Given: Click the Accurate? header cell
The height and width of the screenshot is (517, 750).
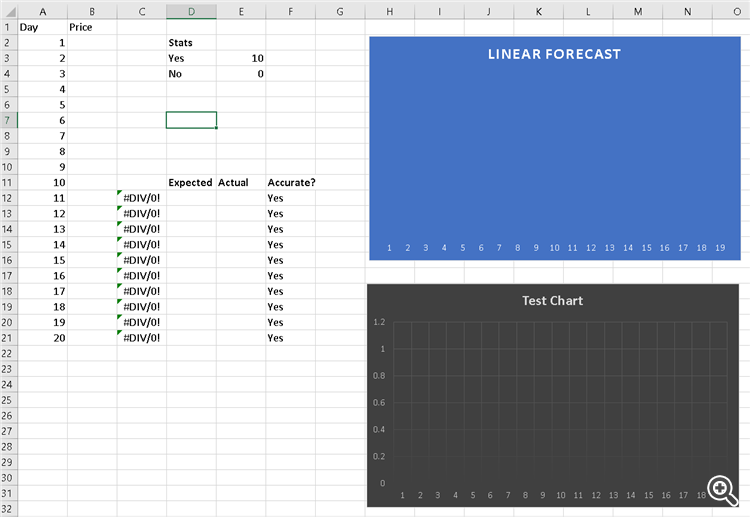Looking at the screenshot, I should click(291, 182).
